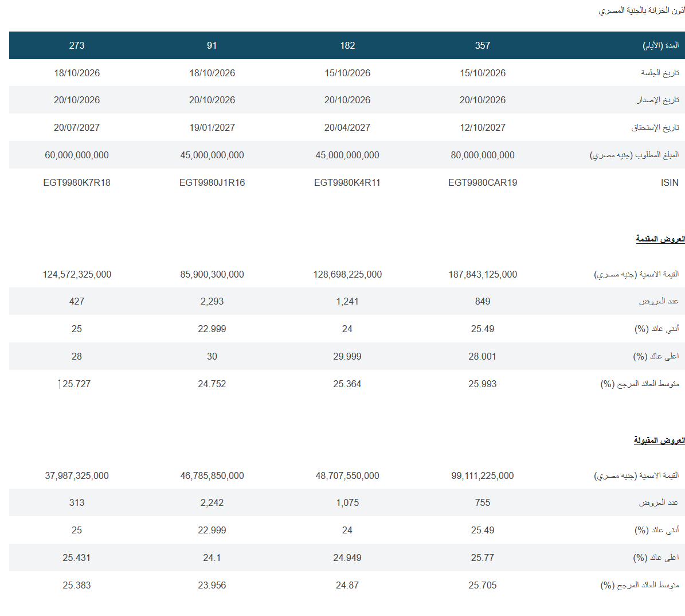This screenshot has width=685, height=616.
Task: Select the 357 days column header
Action: click(x=483, y=45)
